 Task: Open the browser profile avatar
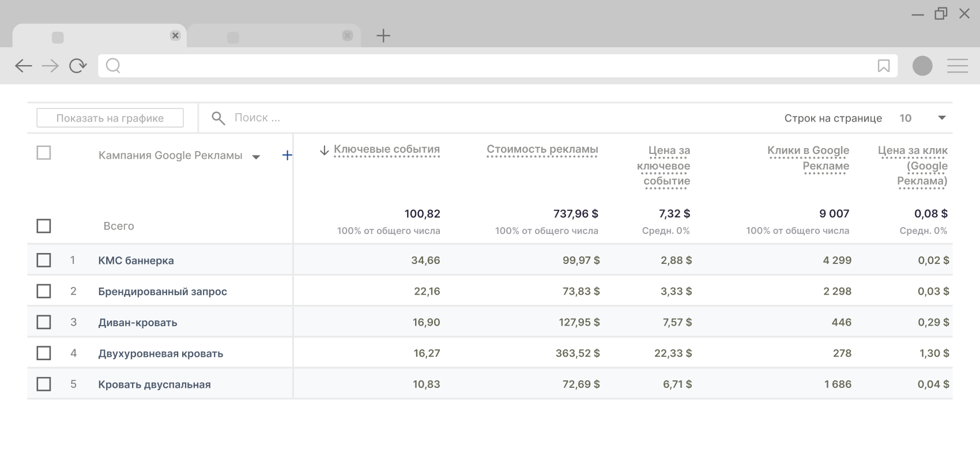[x=922, y=66]
